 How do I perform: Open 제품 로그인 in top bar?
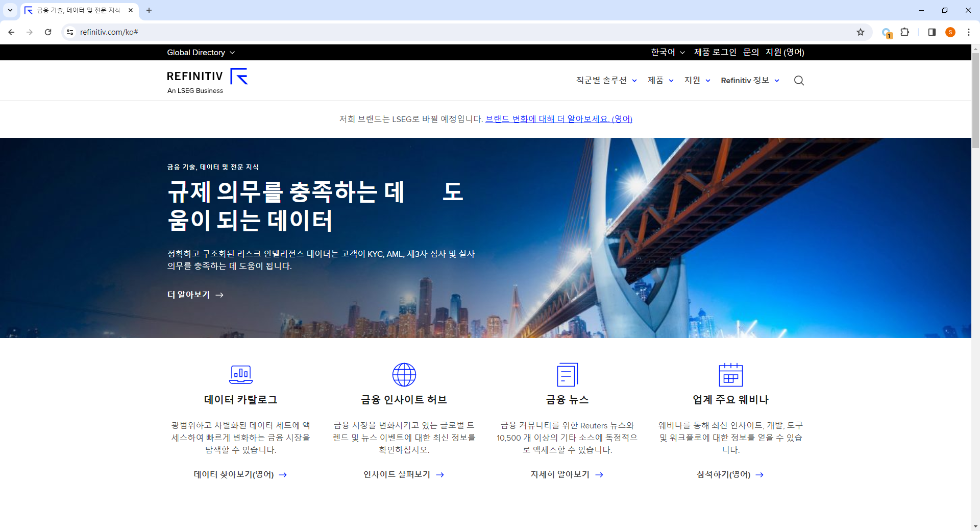(x=715, y=52)
